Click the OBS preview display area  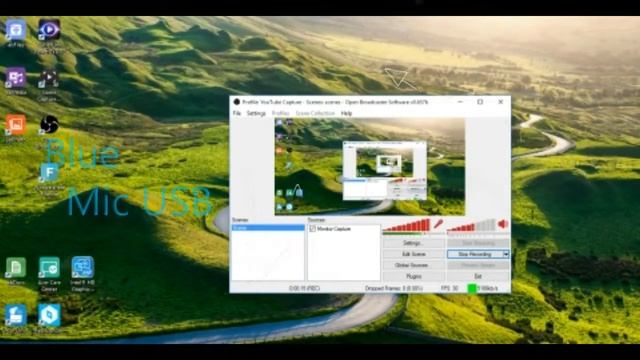(x=370, y=167)
